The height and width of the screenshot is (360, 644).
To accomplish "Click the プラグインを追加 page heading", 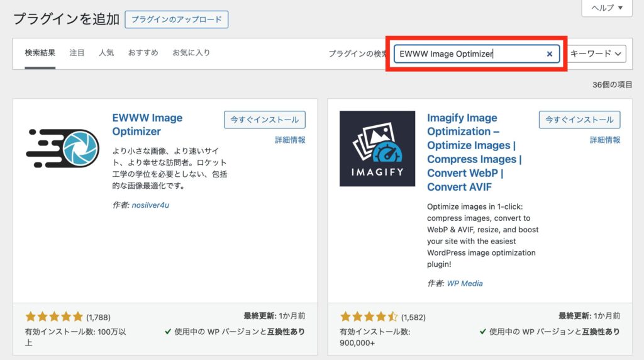I will (x=66, y=20).
